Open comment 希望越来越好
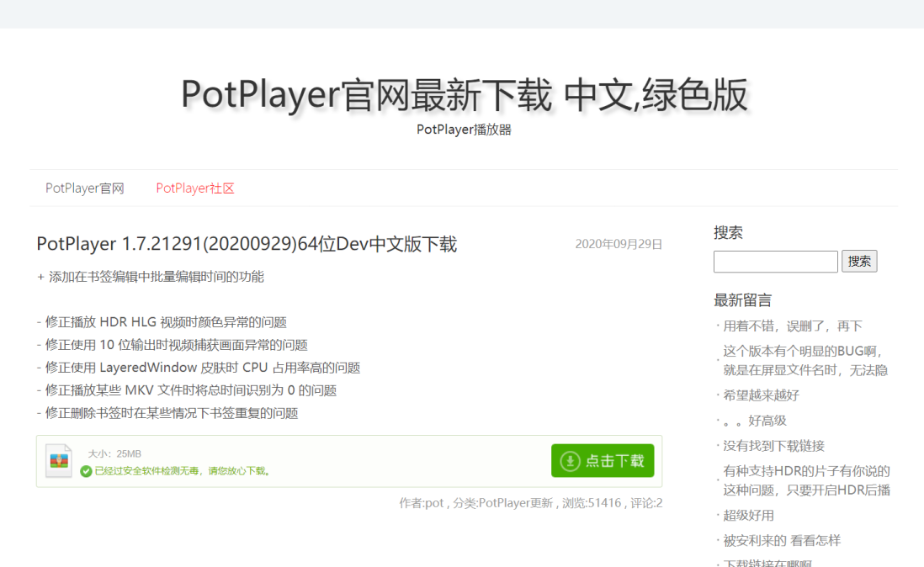This screenshot has height=567, width=924. [x=762, y=395]
